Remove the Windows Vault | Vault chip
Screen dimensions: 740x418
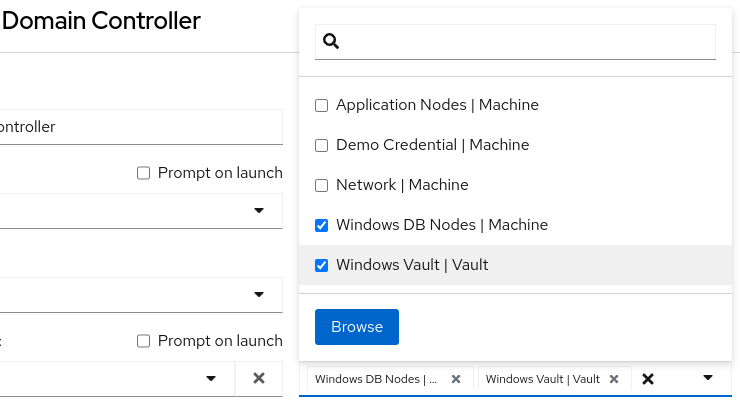(x=614, y=379)
